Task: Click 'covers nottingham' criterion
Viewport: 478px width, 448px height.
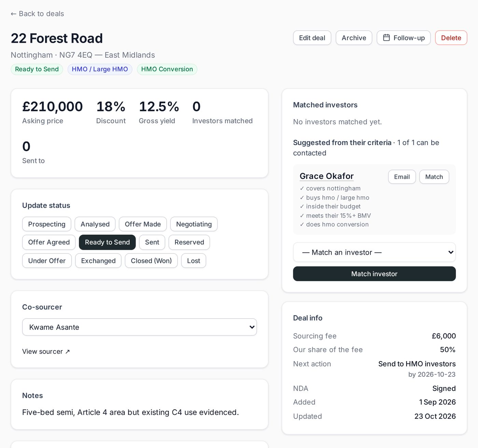Action: point(330,188)
